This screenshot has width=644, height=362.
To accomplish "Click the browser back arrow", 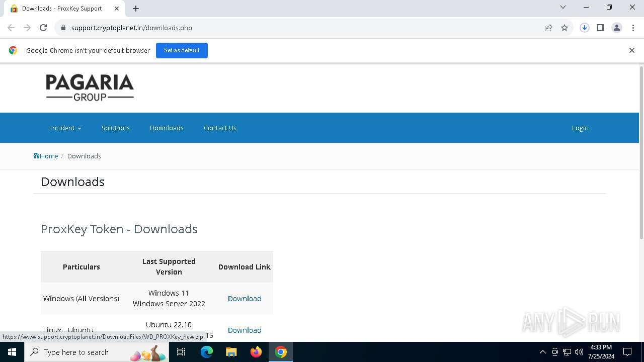I will (11, 28).
